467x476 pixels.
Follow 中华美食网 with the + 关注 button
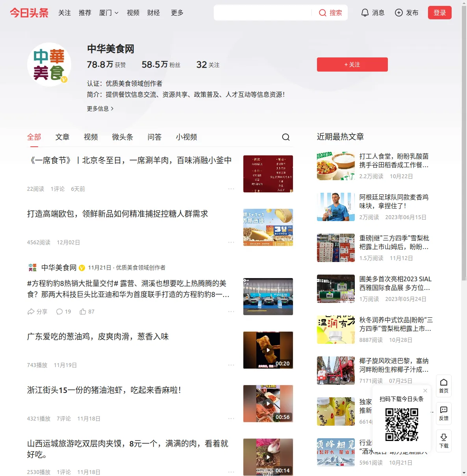coord(352,65)
